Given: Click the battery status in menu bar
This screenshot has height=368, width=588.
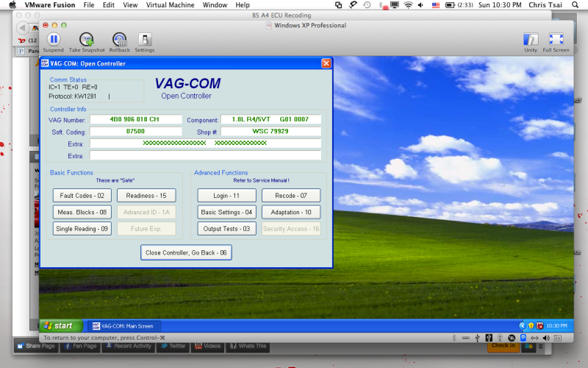Looking at the screenshot, I should tap(459, 5).
